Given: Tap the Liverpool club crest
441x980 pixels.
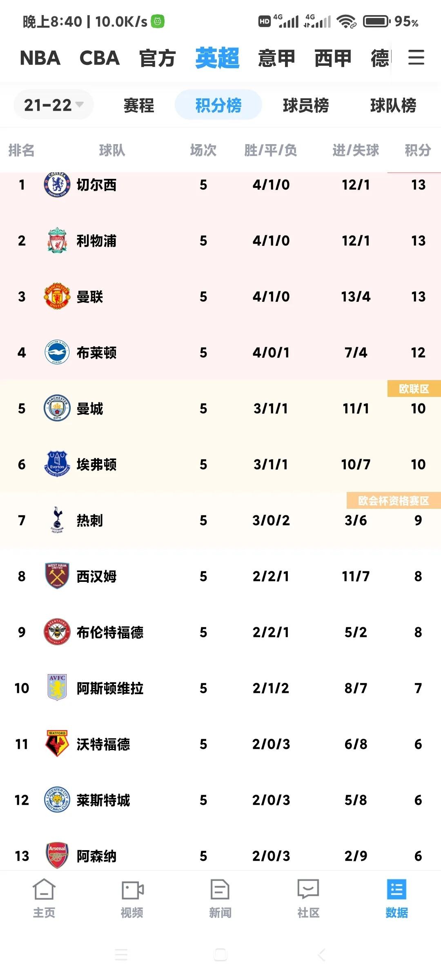Looking at the screenshot, I should click(x=57, y=241).
